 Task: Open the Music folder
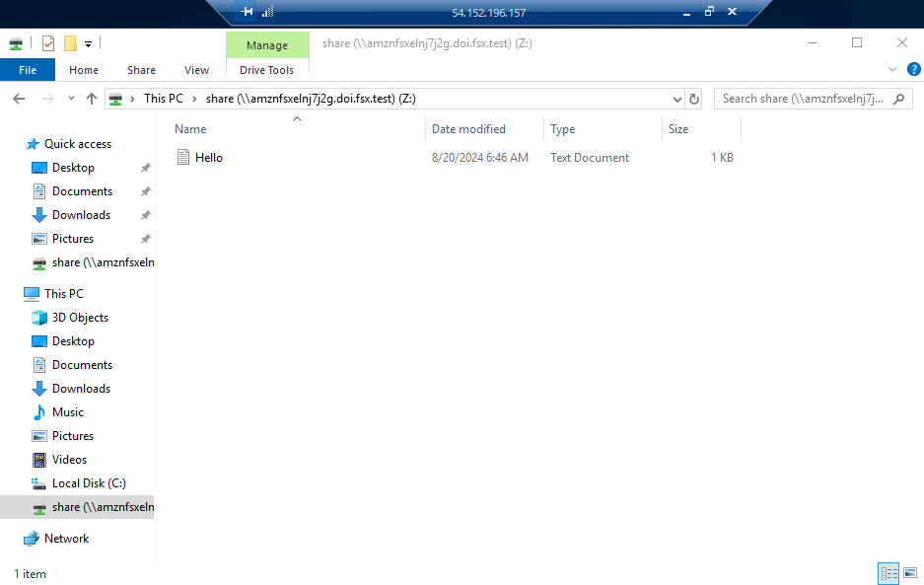tap(68, 412)
